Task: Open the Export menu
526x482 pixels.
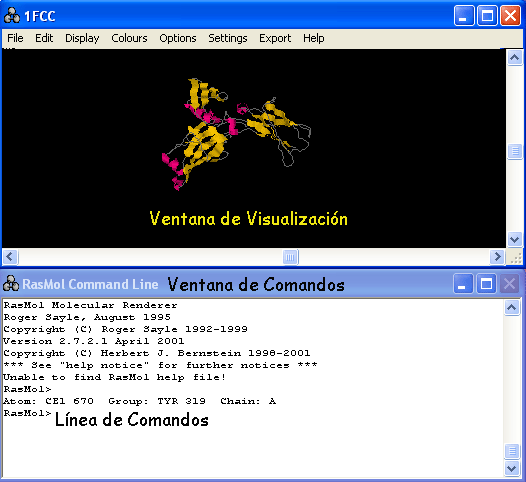Action: point(275,38)
